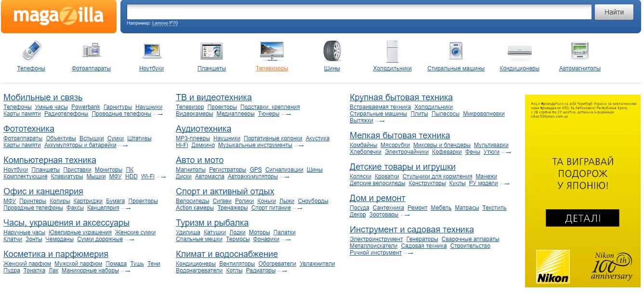Click the tablet icon for Планшеты
This screenshot has height=297, width=644.
(211, 51)
